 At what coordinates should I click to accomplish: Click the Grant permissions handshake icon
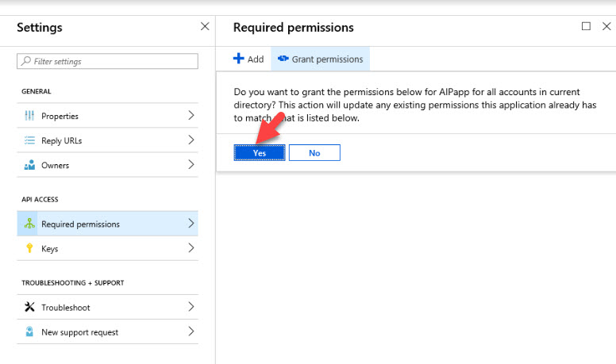283,59
